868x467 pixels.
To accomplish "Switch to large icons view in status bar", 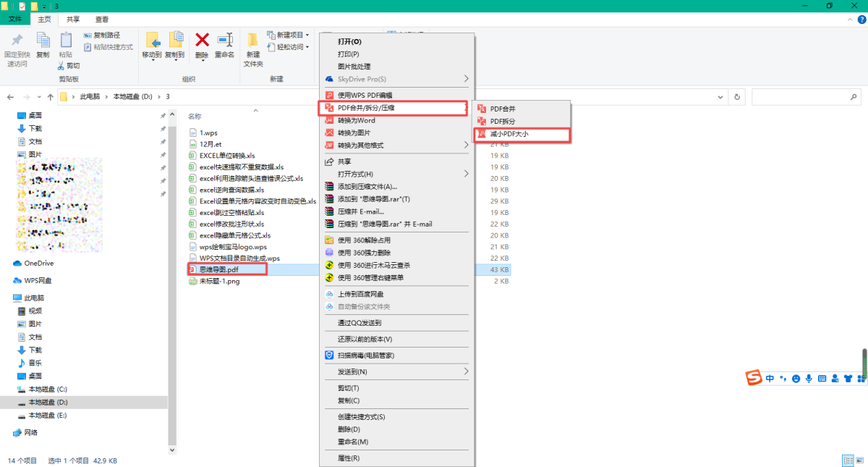I will 859,460.
